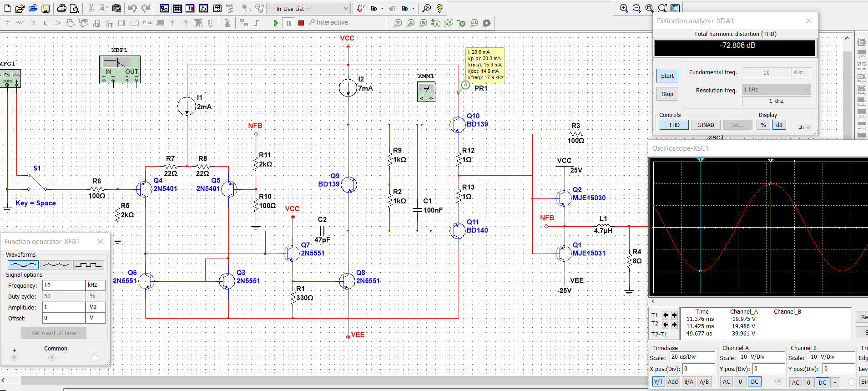The width and height of the screenshot is (868, 391).
Task: Stop the simulation with the red square
Action: [x=301, y=23]
